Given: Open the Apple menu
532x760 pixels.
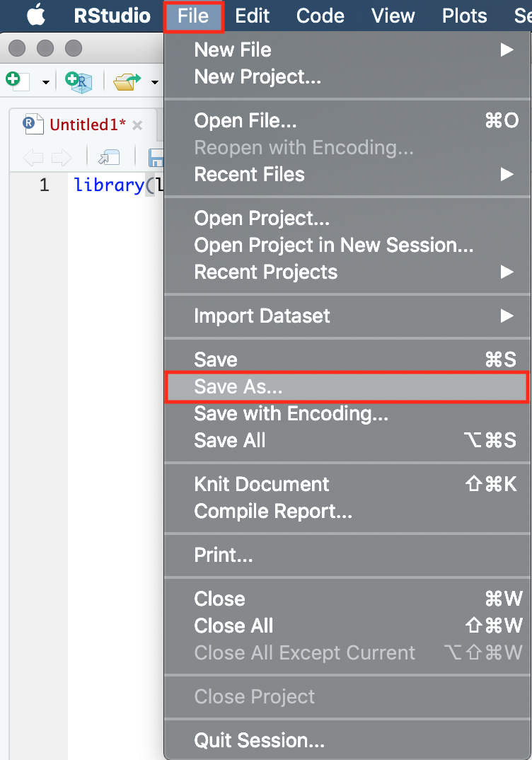Looking at the screenshot, I should 36,15.
